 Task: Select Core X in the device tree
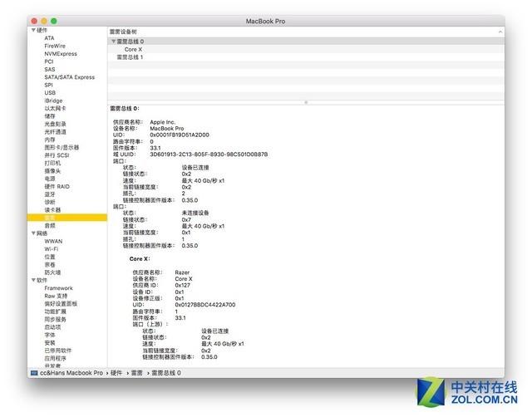pos(133,49)
